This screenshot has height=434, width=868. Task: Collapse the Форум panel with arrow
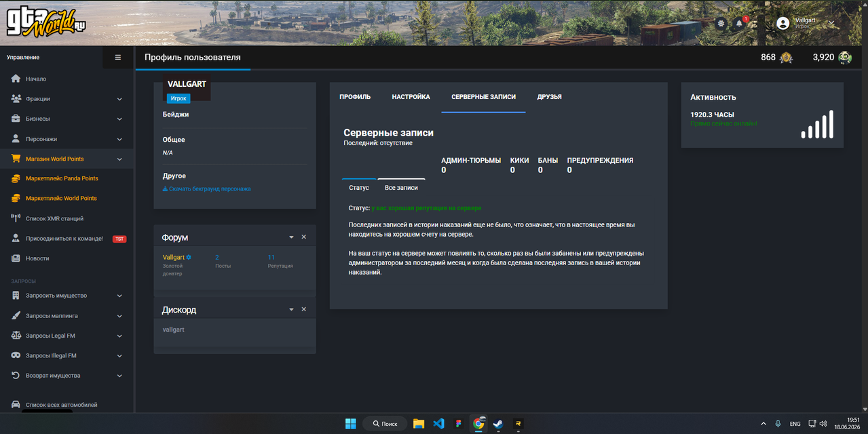(292, 237)
